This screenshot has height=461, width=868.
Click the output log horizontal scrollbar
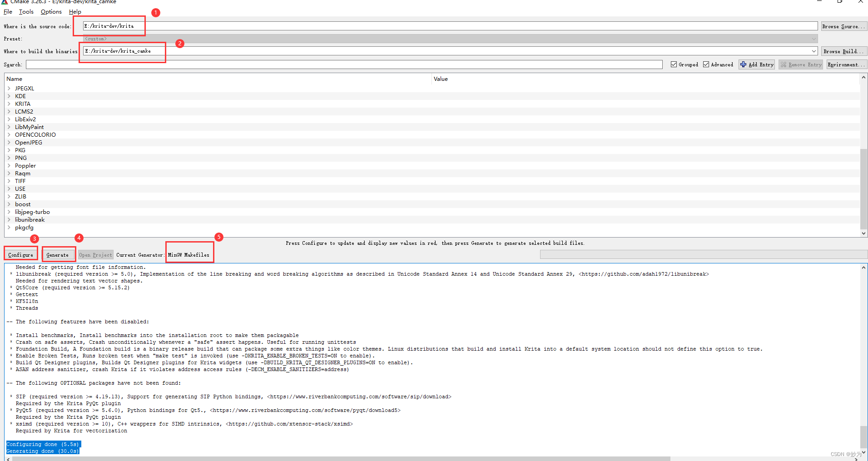click(341, 459)
